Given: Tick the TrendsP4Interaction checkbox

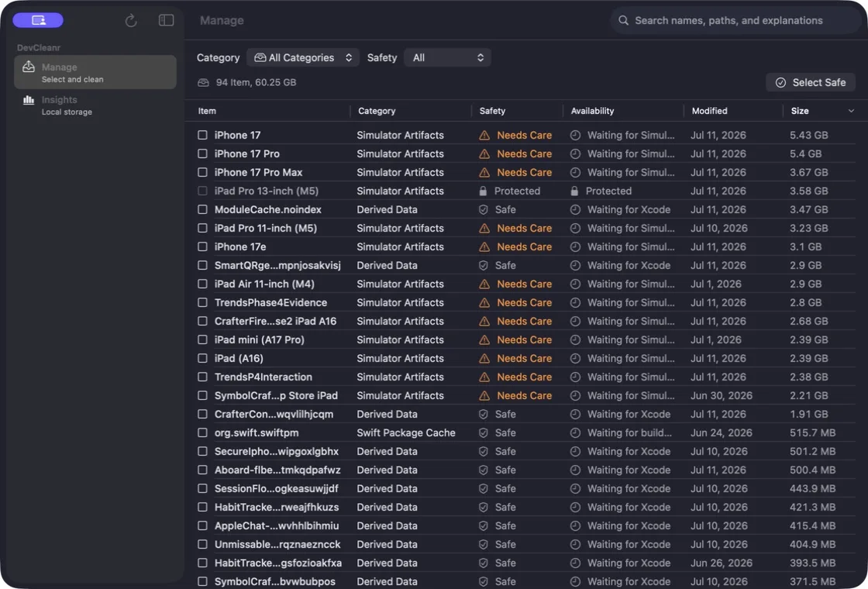Looking at the screenshot, I should (x=202, y=377).
